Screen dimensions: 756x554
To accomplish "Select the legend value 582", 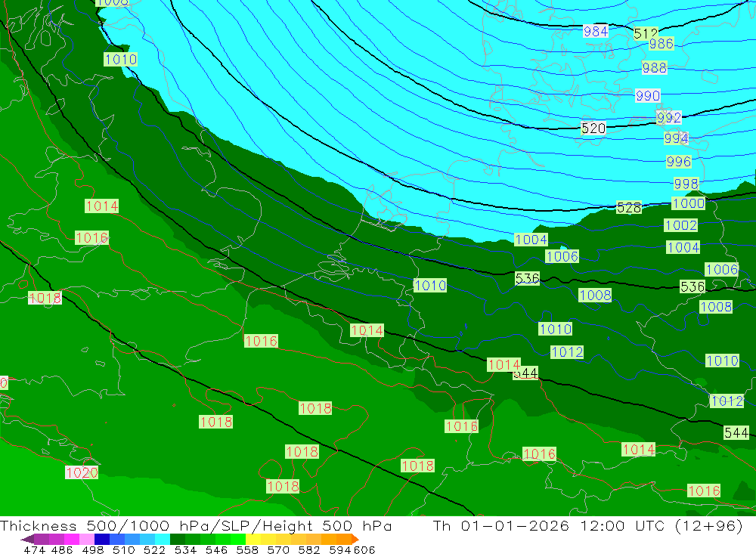I will 308,549.
